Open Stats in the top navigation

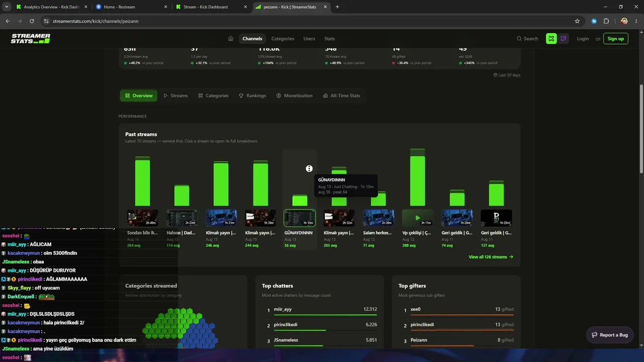[330, 39]
